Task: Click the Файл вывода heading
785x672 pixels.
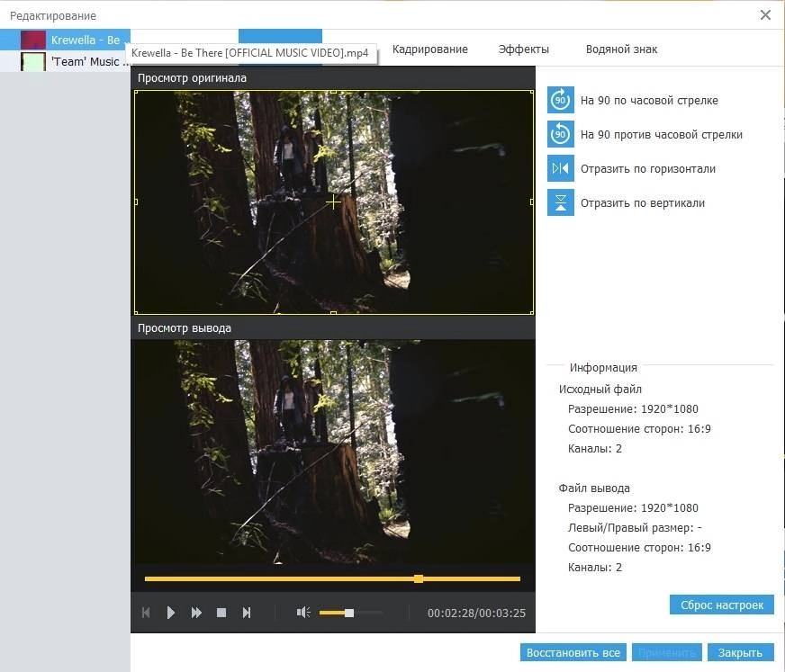Action: pyautogui.click(x=594, y=488)
